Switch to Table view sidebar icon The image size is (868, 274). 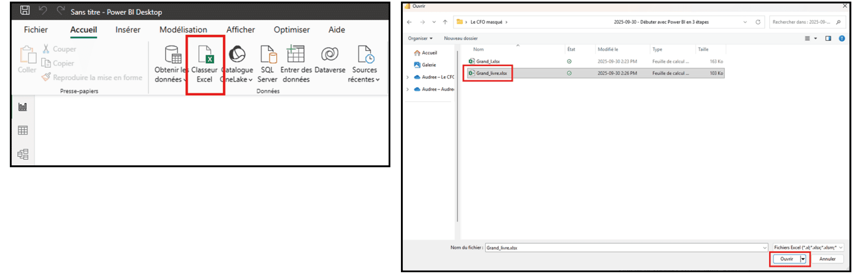(x=23, y=130)
